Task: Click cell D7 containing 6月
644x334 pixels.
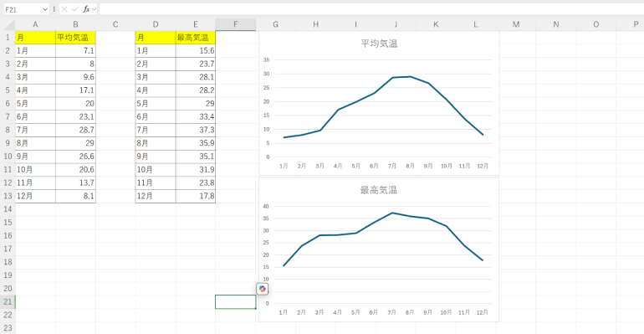Action: click(x=156, y=116)
